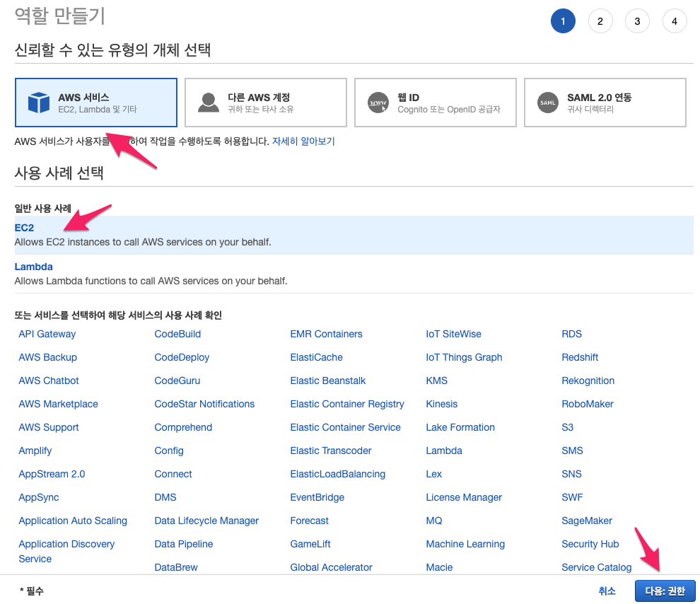Select KMS service
The image size is (700, 604).
click(436, 381)
